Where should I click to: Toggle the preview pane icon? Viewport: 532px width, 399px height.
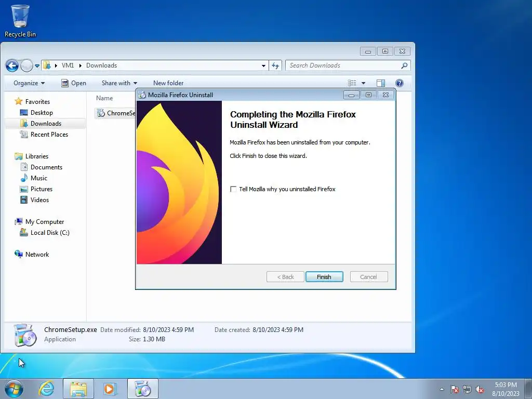click(381, 83)
